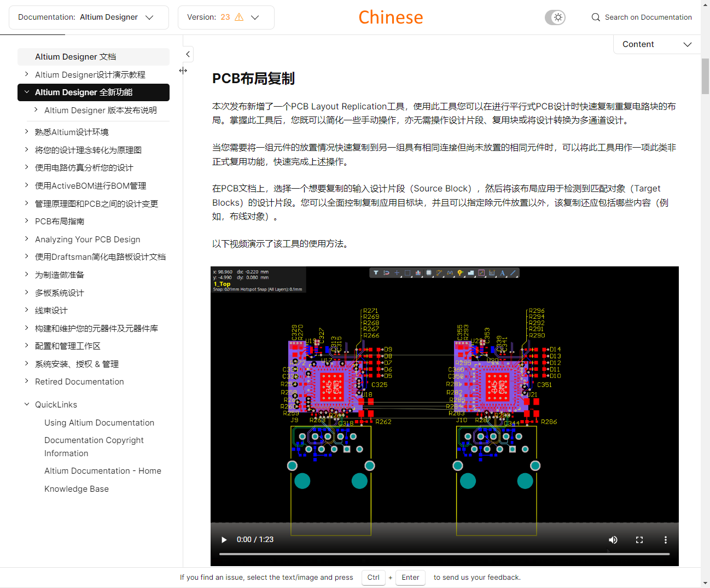
Task: Click the search magnifier icon
Action: coord(596,18)
